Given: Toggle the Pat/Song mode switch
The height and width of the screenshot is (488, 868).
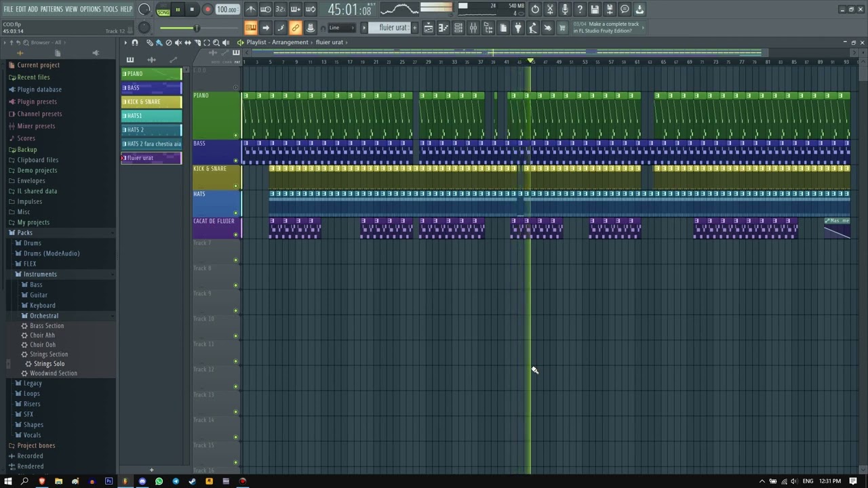Looking at the screenshot, I should [163, 9].
